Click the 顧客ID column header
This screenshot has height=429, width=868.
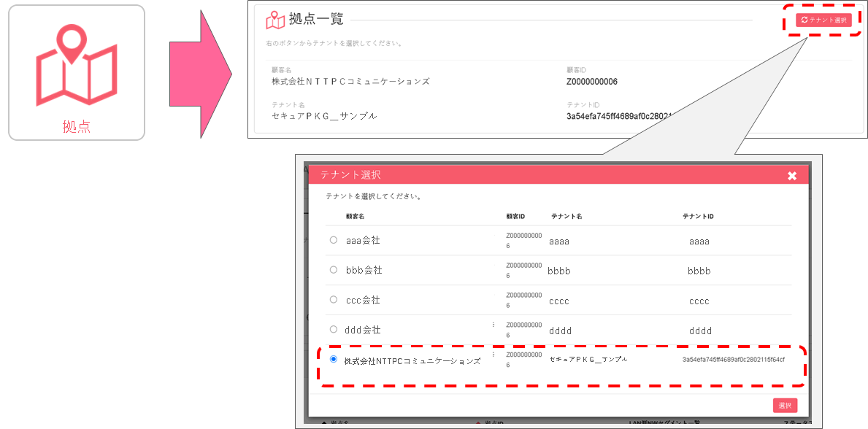pyautogui.click(x=515, y=216)
